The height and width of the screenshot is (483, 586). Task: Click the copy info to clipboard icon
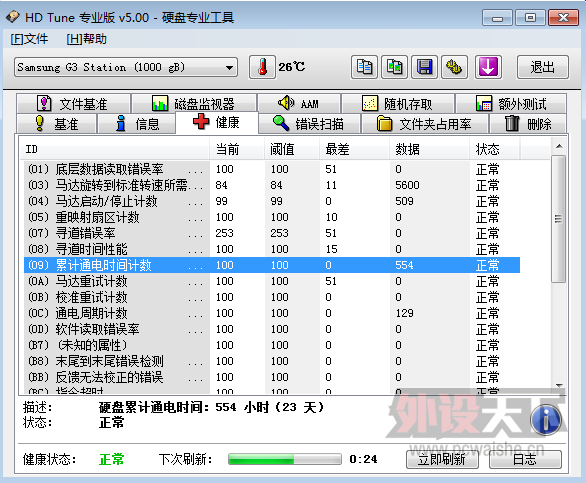364,67
